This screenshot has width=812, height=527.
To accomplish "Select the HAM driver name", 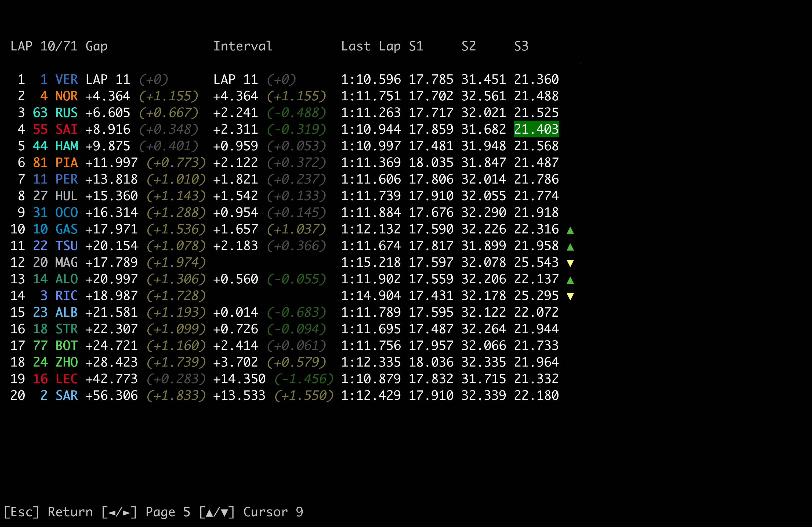I will click(x=67, y=146).
